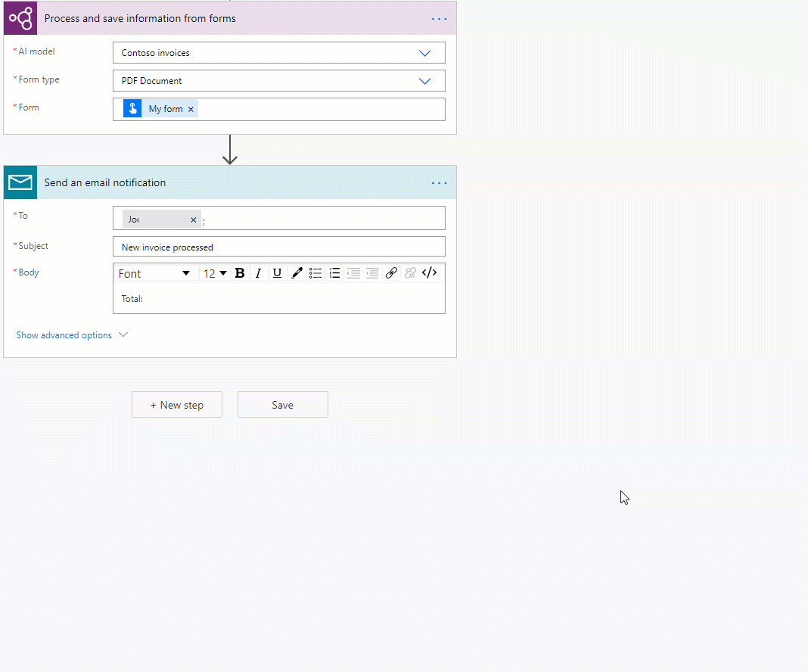Open the Form type dropdown
The image size is (808, 672).
coord(424,80)
